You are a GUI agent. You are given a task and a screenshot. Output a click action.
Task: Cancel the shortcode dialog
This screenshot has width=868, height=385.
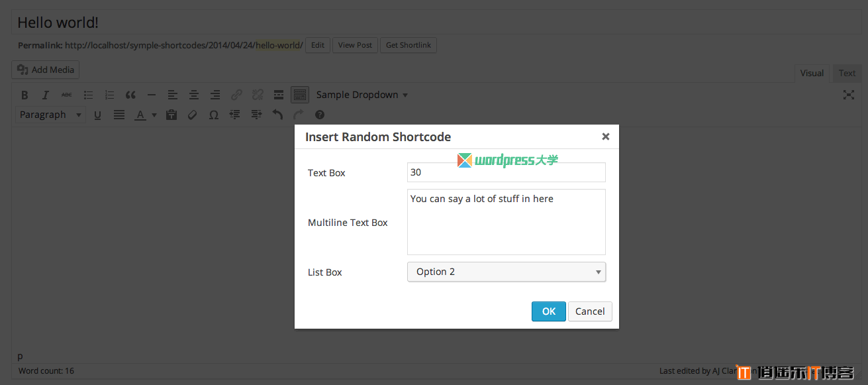point(590,311)
